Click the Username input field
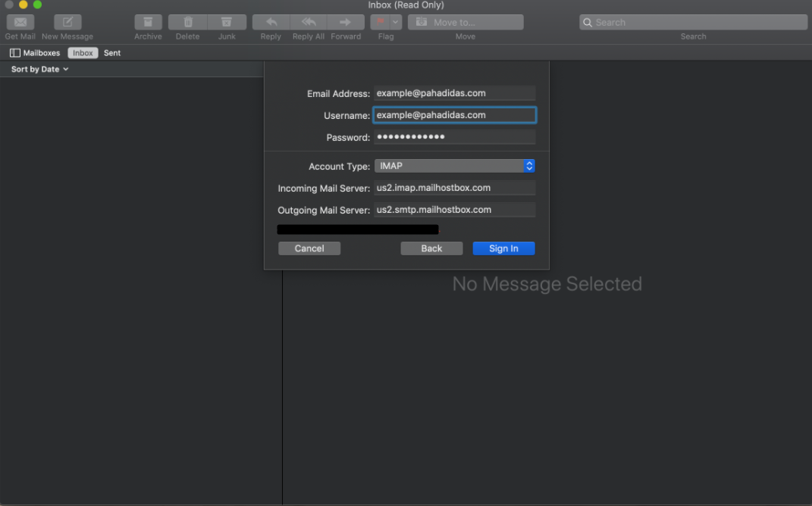The height and width of the screenshot is (506, 812). click(x=454, y=115)
